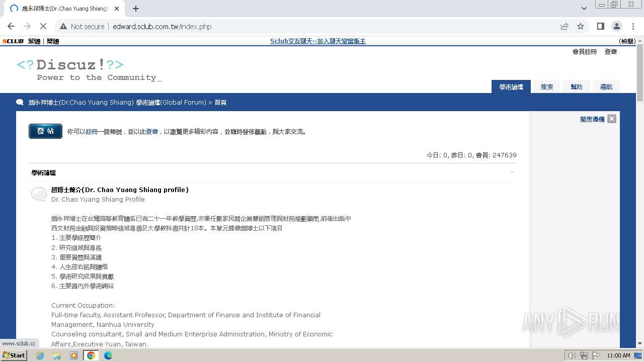Click the 11:00 AM system clock
Screen dimensions: 644x362
pyautogui.click(x=618, y=355)
